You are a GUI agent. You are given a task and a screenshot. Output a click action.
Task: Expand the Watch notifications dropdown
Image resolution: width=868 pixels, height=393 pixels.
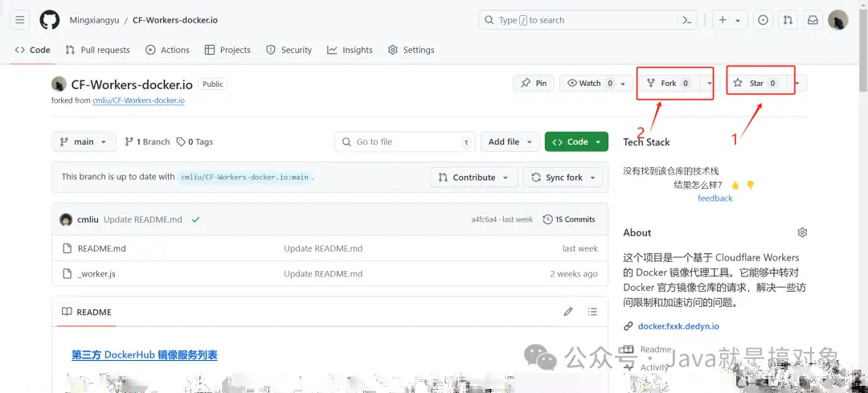624,84
